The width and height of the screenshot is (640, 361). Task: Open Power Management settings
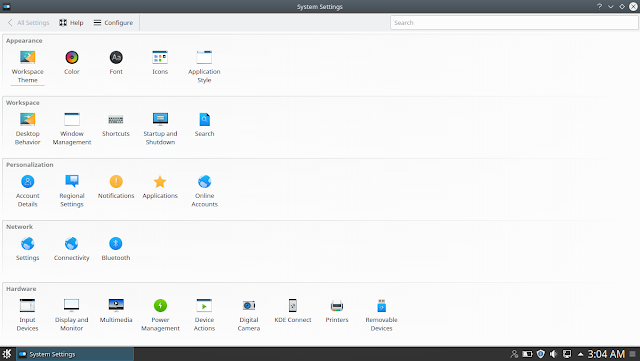(x=160, y=315)
